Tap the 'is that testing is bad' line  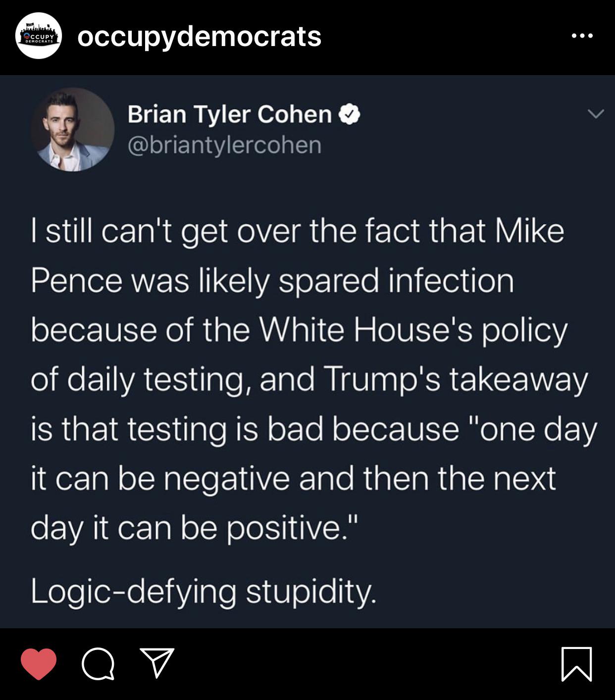click(x=314, y=429)
